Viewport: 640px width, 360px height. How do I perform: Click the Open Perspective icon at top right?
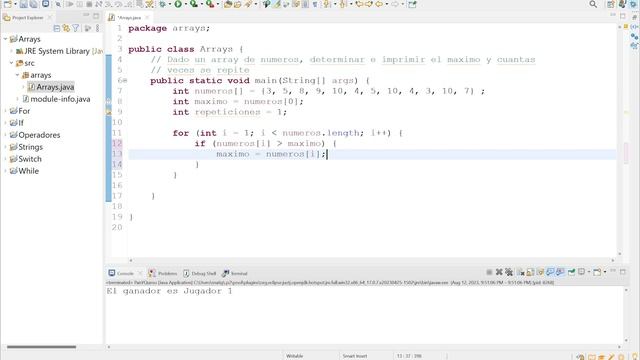610,4
